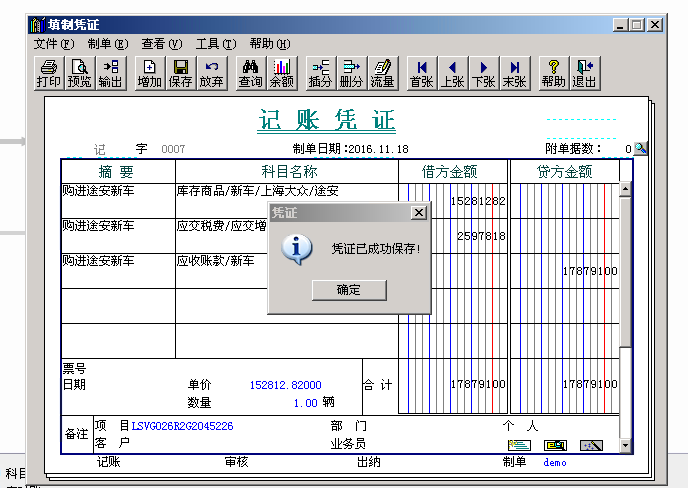Screen dimensions: 688x488
Task: Click project code LSVG026R2G2045226
Action: (x=182, y=426)
